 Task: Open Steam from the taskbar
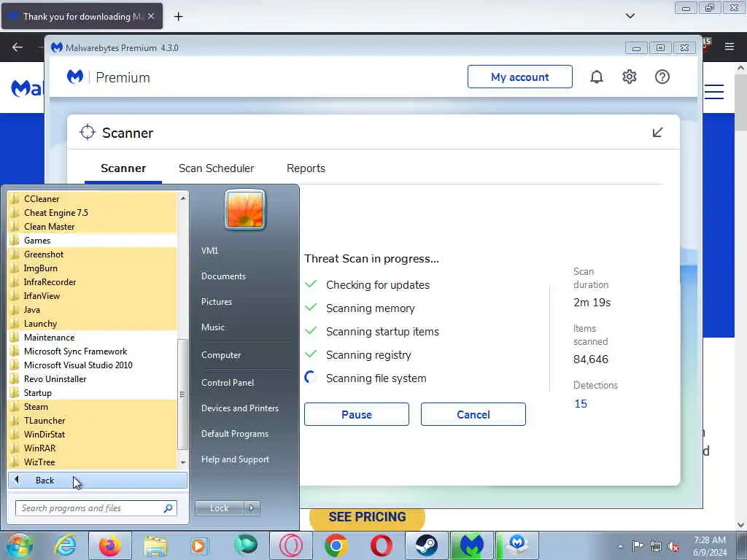click(x=426, y=545)
